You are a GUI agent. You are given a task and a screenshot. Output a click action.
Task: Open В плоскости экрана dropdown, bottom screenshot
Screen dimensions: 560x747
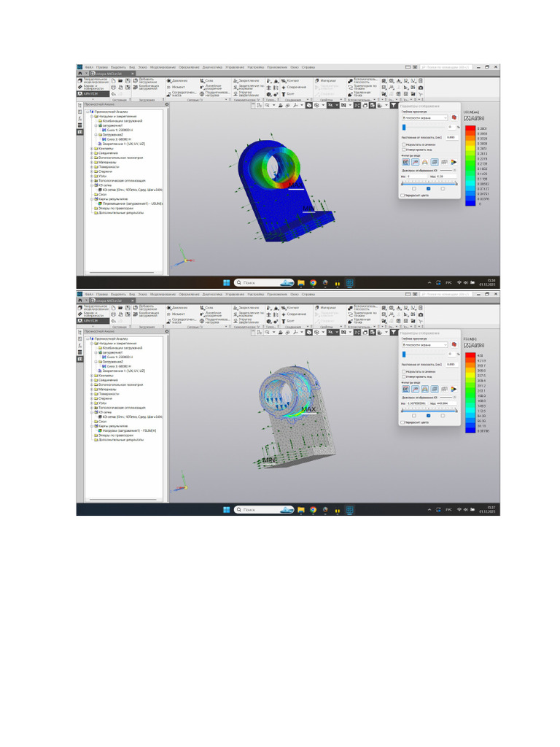(x=425, y=344)
